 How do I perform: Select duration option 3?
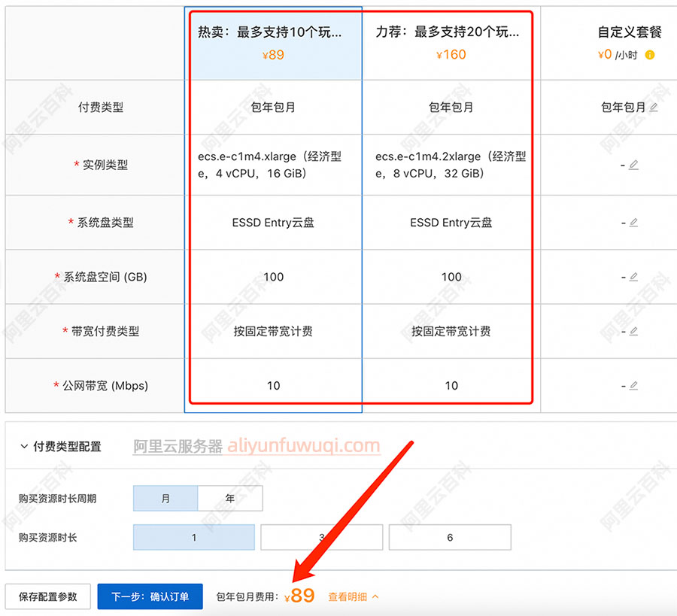click(x=321, y=537)
